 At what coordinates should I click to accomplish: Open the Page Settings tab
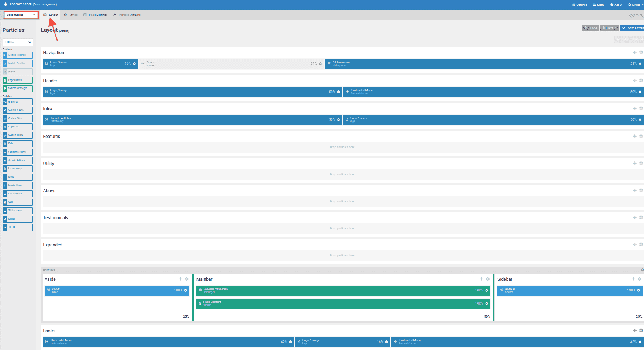[x=95, y=15]
